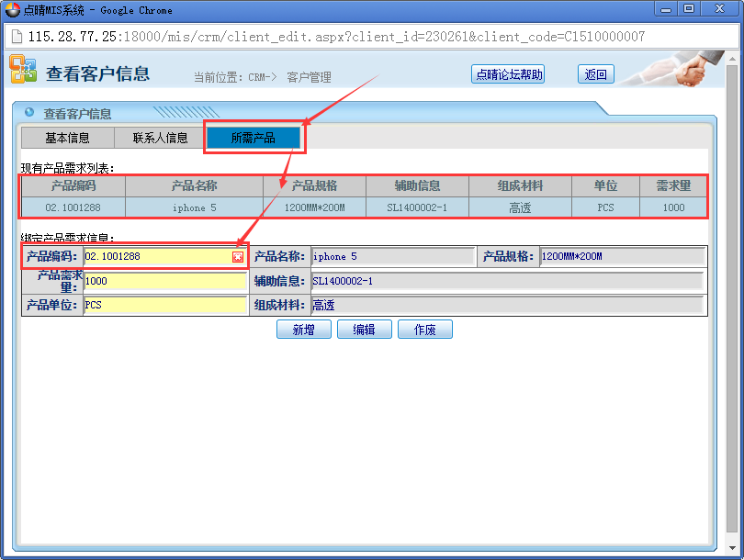Click the red clear icon in 产品编码 field
This screenshot has width=744, height=560.
tap(238, 257)
